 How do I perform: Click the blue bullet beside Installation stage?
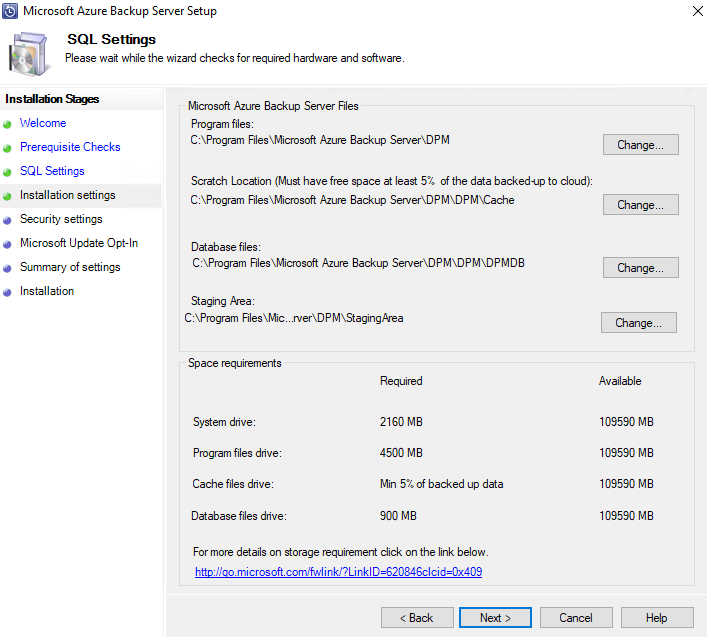7,292
